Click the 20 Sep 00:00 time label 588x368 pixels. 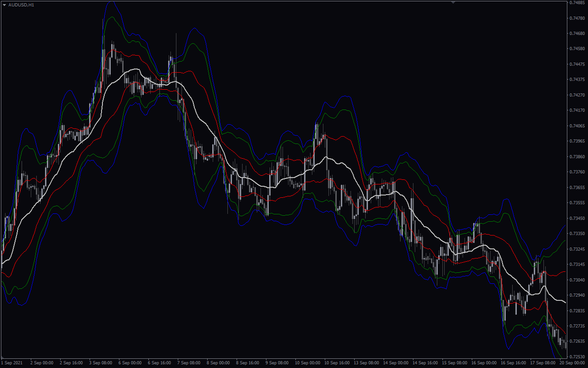(x=572, y=363)
